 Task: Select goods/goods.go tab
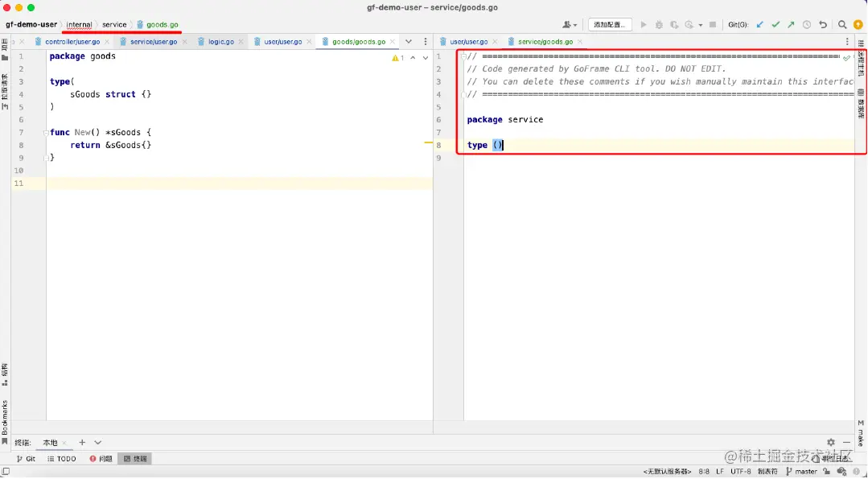[359, 42]
